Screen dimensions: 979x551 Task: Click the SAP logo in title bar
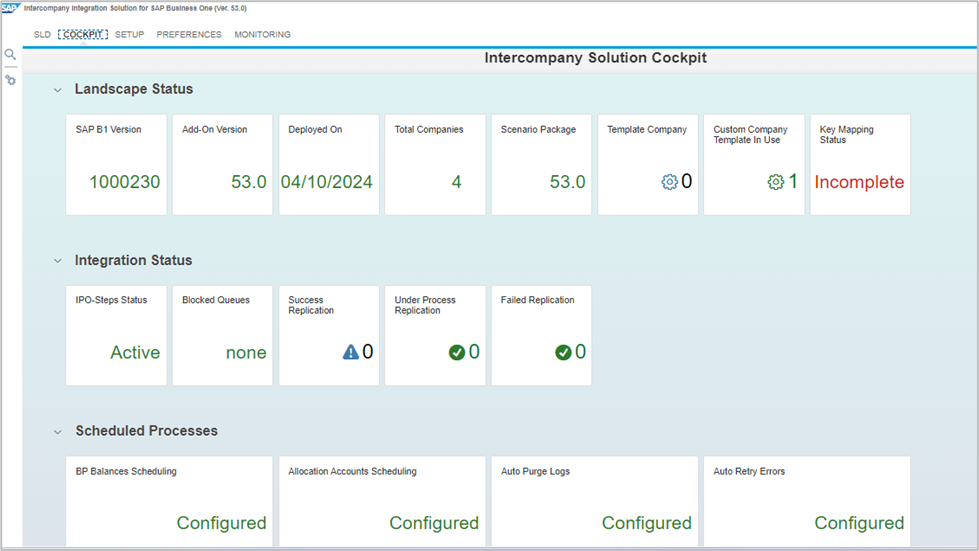[x=10, y=8]
